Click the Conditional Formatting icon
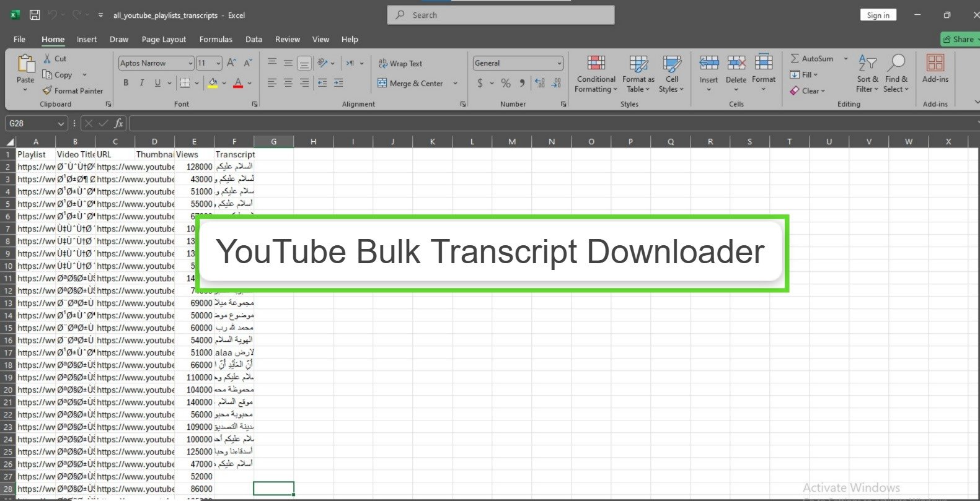The image size is (980, 501). (596, 63)
